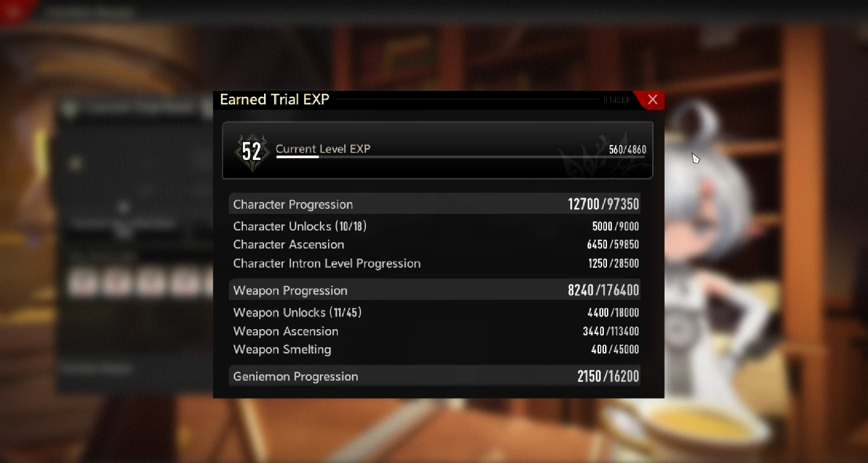The image size is (868, 463).
Task: Click the 2150/16200 Geniemon value
Action: click(x=608, y=376)
